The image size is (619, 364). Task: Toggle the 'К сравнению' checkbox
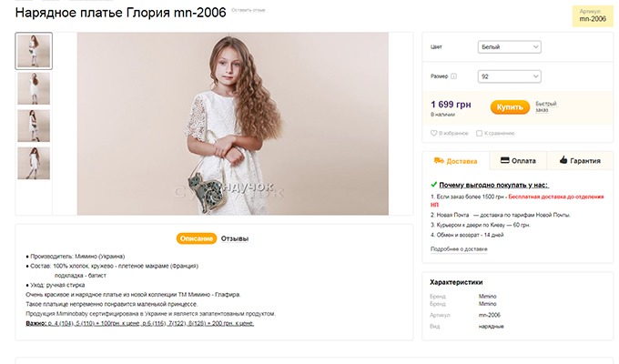click(479, 134)
